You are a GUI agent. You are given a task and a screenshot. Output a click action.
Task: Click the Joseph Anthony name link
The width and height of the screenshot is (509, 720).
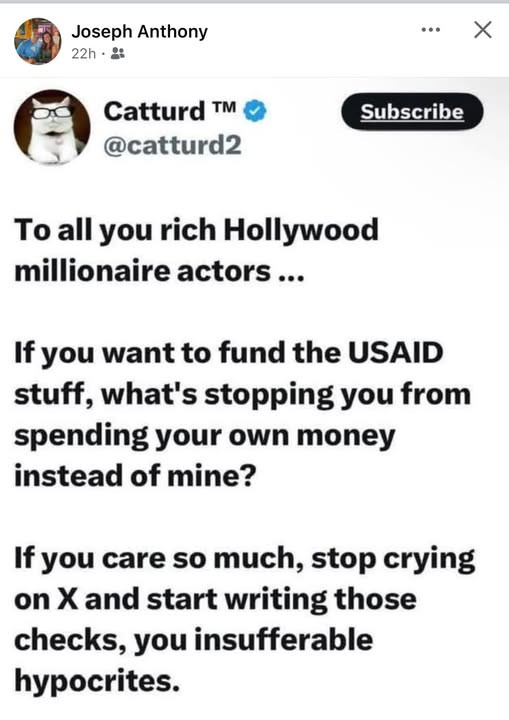pos(139,32)
